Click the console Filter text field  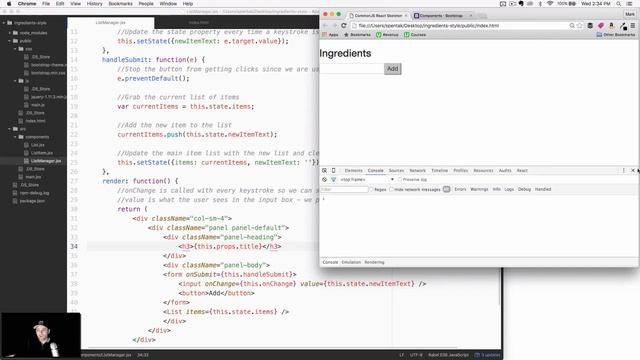point(344,189)
